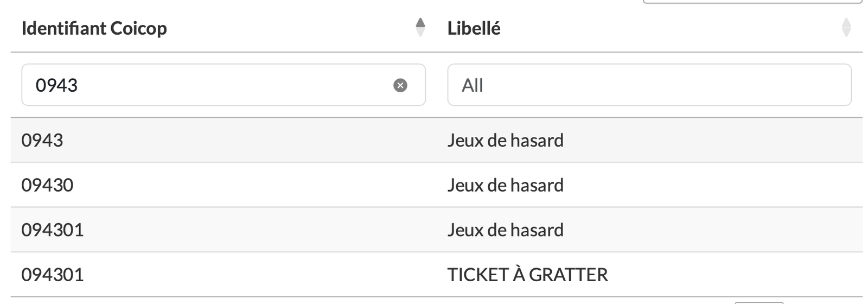This screenshot has width=868, height=304.
Task: Click the Identifiant Coicop column header
Action: click(x=94, y=28)
